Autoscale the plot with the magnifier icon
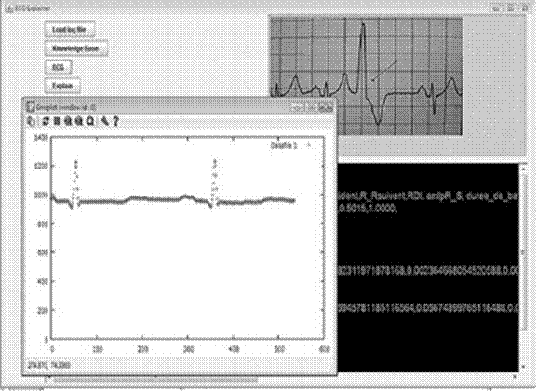Viewport: 537px width, 392px height. pos(90,121)
